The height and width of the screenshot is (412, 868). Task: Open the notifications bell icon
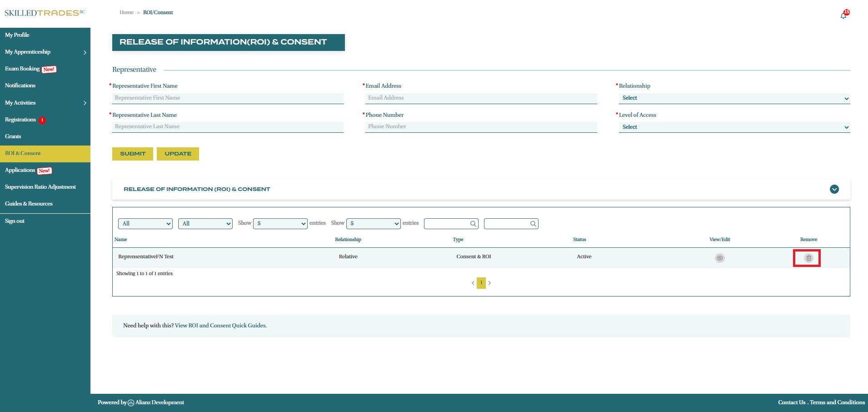point(843,15)
